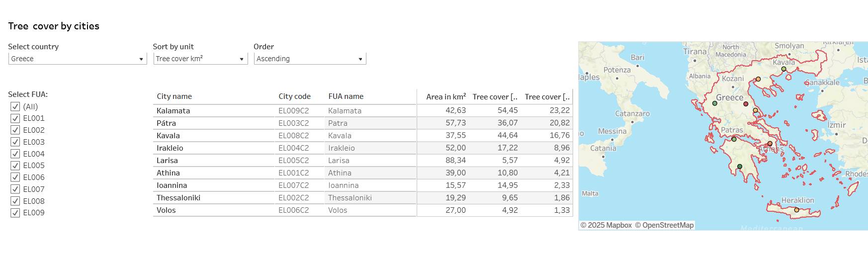Disable the EL009 FUA checkbox
This screenshot has height=259, width=868.
15,213
